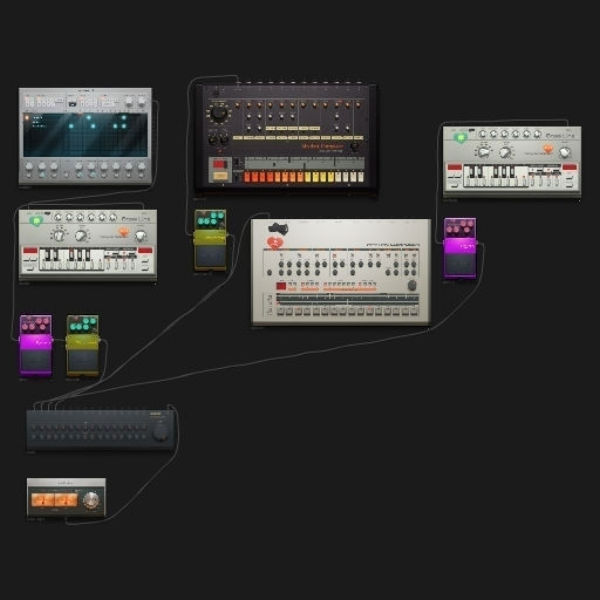Turn the left large dial on the right Bassline synth

point(483,152)
